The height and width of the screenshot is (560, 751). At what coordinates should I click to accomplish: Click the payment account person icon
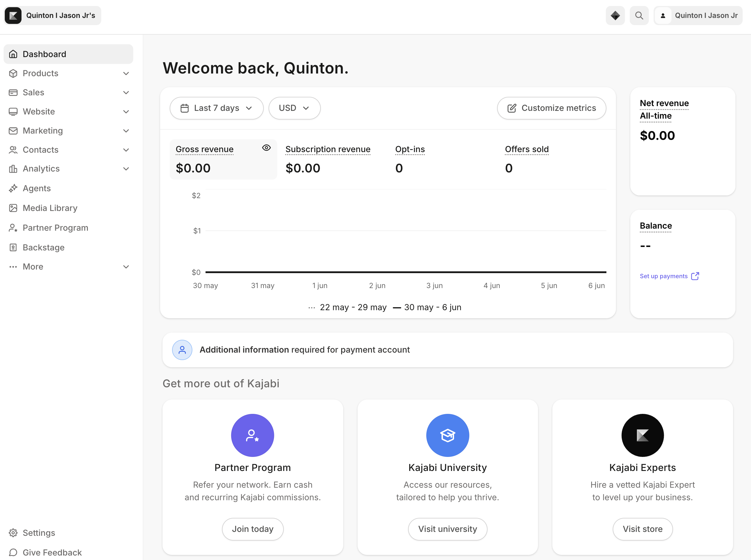point(182,350)
